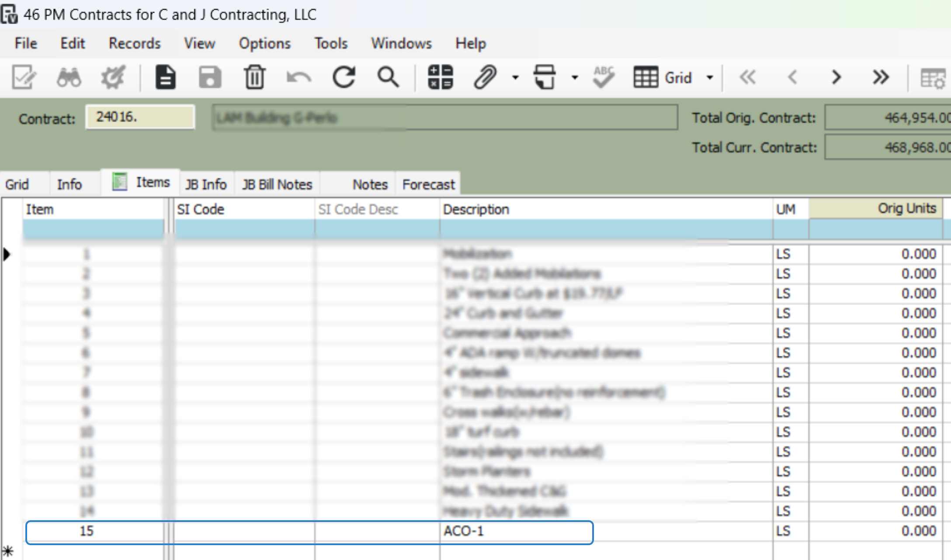Delete record using trash can icon

(254, 78)
